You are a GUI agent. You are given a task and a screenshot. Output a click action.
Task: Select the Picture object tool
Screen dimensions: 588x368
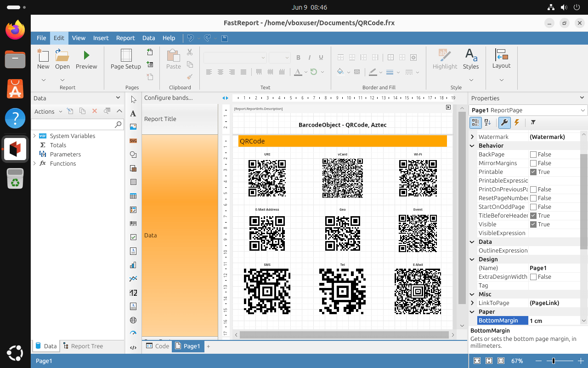pos(134,127)
